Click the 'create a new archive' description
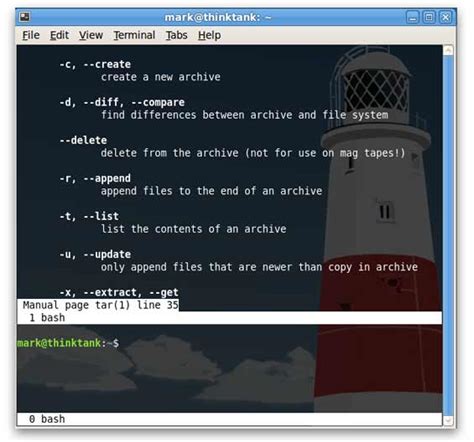This screenshot has height=442, width=474. coord(161,77)
